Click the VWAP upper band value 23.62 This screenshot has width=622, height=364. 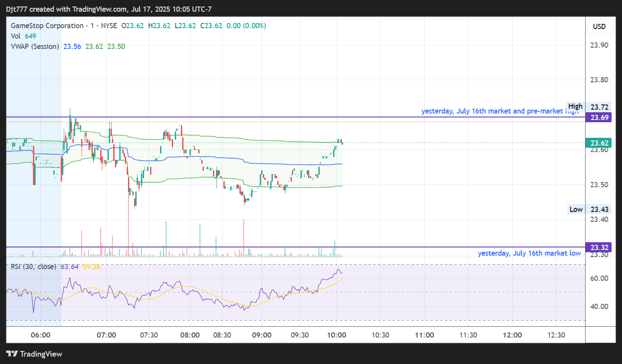point(94,46)
